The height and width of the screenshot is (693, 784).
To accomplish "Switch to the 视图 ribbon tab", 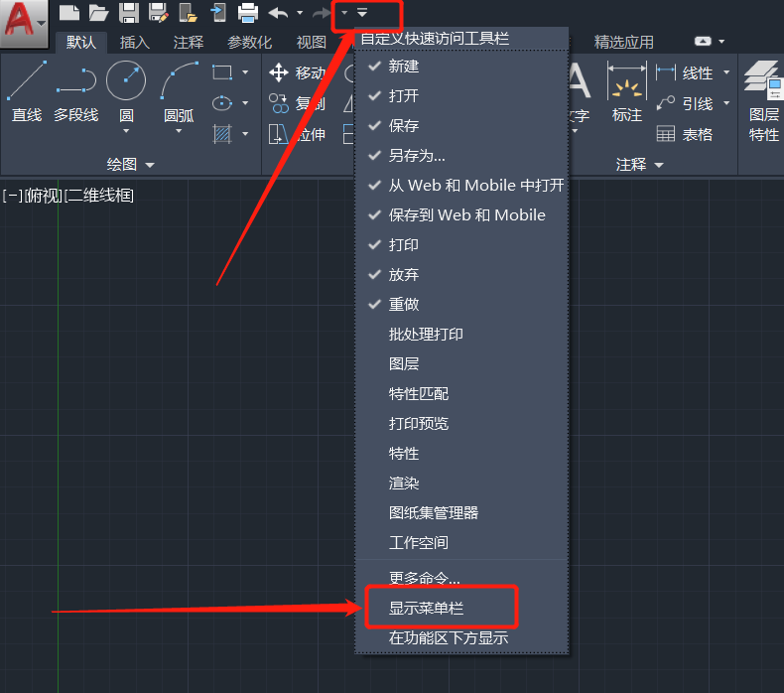I will coord(311,42).
